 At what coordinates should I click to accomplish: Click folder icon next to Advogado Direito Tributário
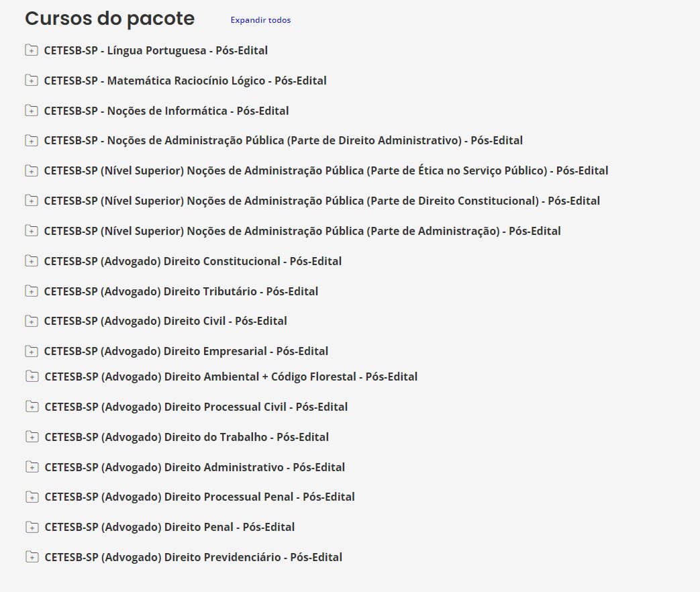point(32,291)
